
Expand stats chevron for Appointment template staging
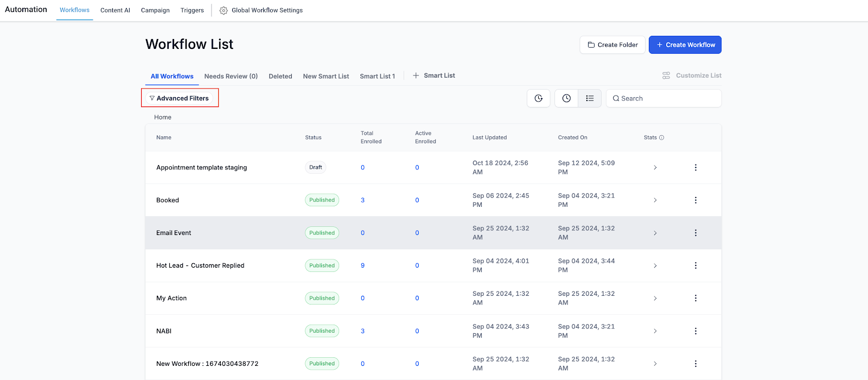pyautogui.click(x=655, y=168)
